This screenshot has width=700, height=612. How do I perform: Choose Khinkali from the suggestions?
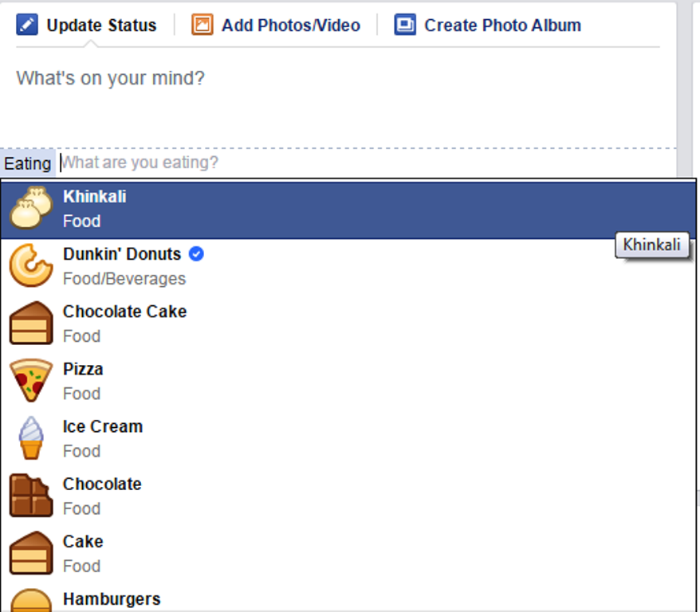(x=348, y=210)
